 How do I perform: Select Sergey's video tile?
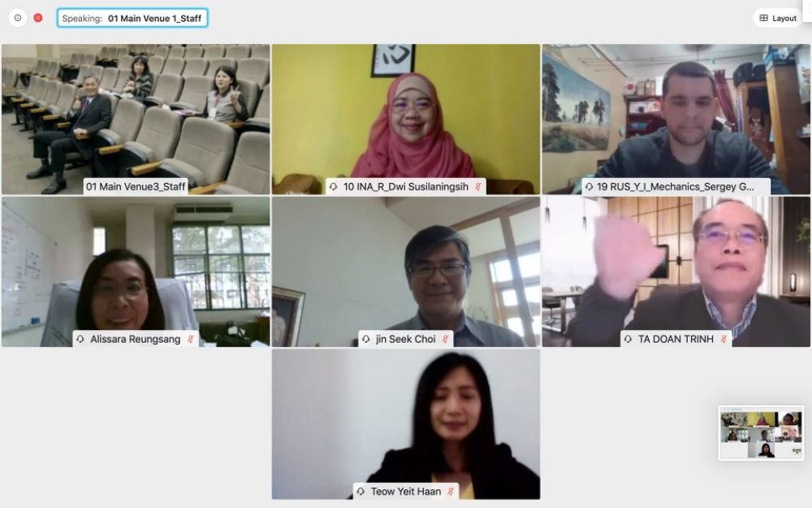coord(676,119)
